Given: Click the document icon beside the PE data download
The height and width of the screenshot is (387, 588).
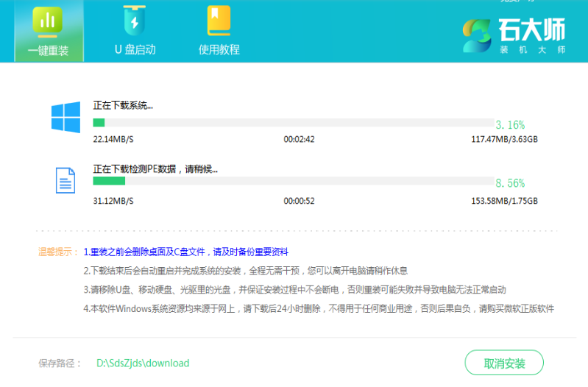Looking at the screenshot, I should (65, 180).
